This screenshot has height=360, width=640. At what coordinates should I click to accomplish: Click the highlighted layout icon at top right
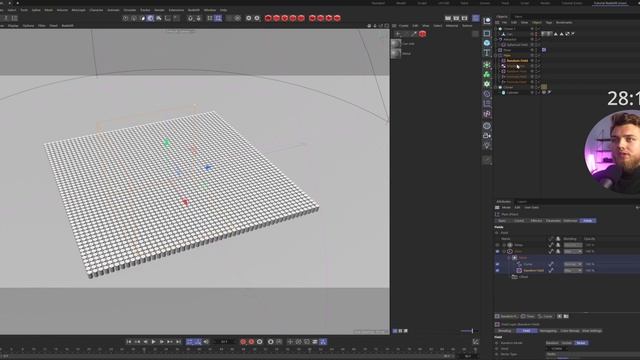[x=476, y=18]
